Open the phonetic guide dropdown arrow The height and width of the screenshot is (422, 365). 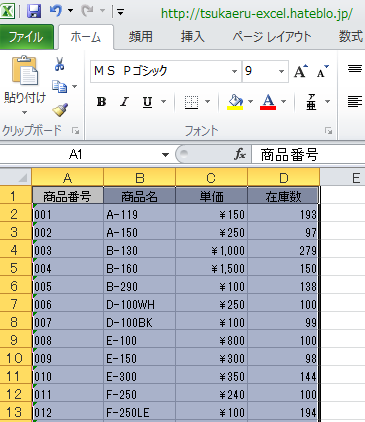(x=327, y=101)
